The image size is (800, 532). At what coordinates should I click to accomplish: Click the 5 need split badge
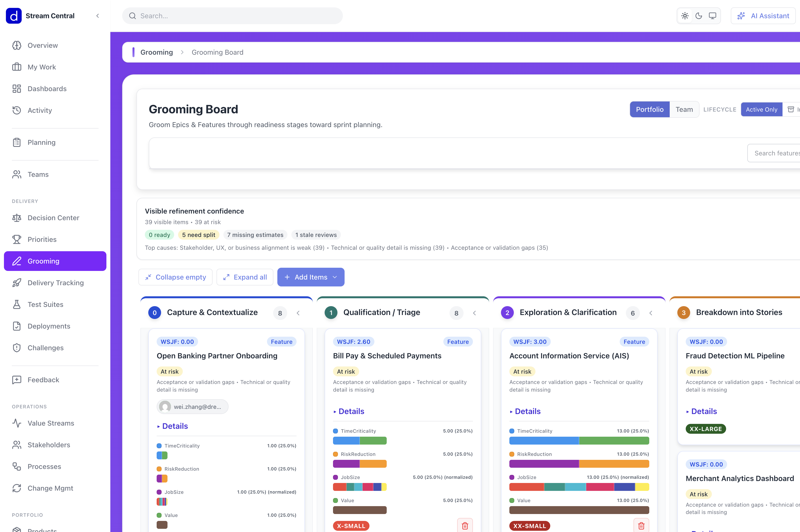pos(199,235)
